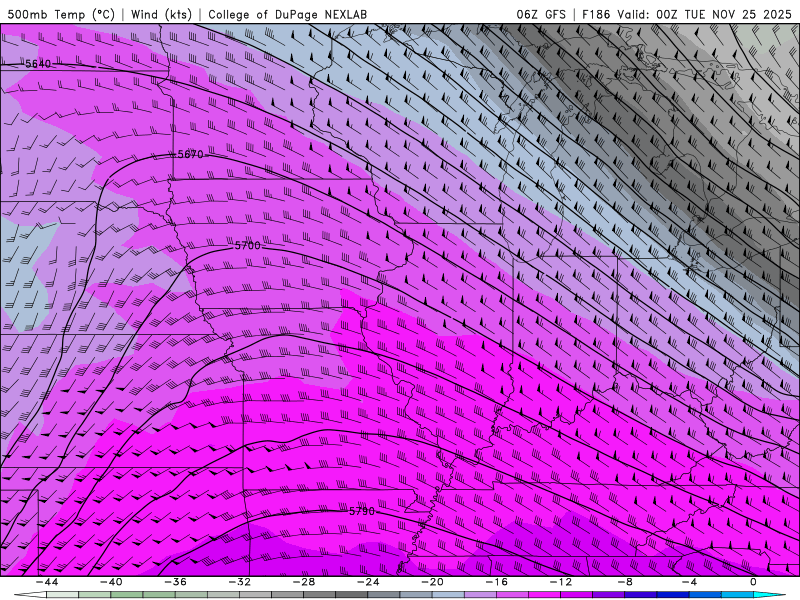The width and height of the screenshot is (800, 600).
Task: Click the 'F186' forecast hour label
Action: tap(596, 14)
